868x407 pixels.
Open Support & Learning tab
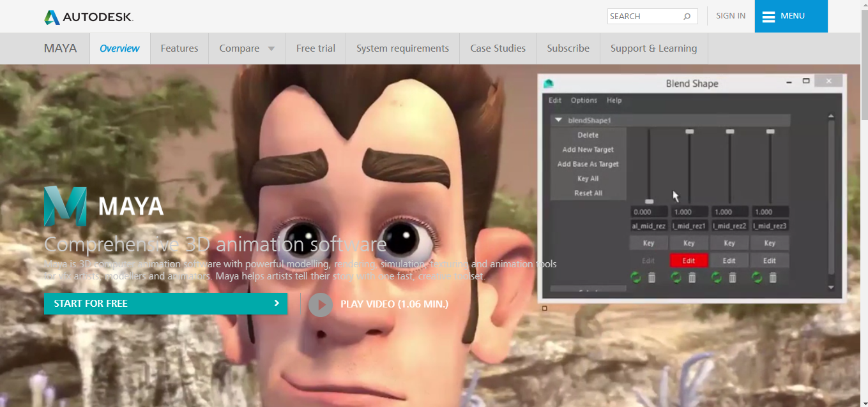(653, 48)
